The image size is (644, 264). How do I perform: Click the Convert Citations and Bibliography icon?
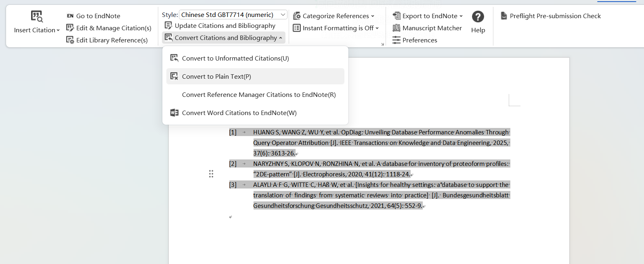pos(168,38)
